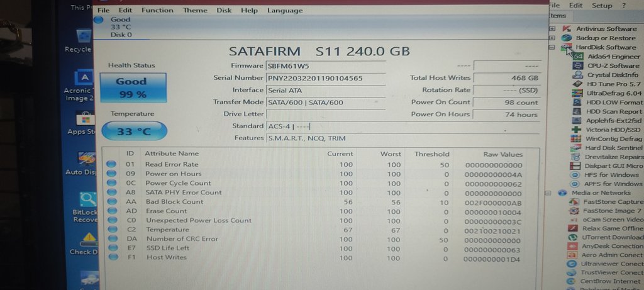Collapse HardDisk Software tree node

(x=552, y=48)
